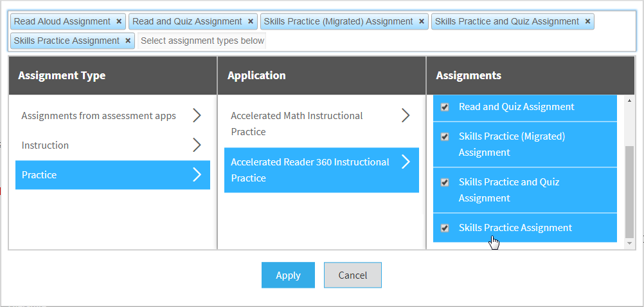Click the scrollbar down arrow in Assignments
Screen dimensions: 644x307
coord(629,244)
